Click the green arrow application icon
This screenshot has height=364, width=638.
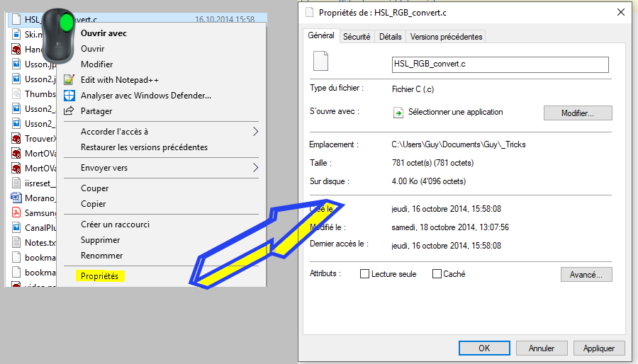click(x=398, y=113)
